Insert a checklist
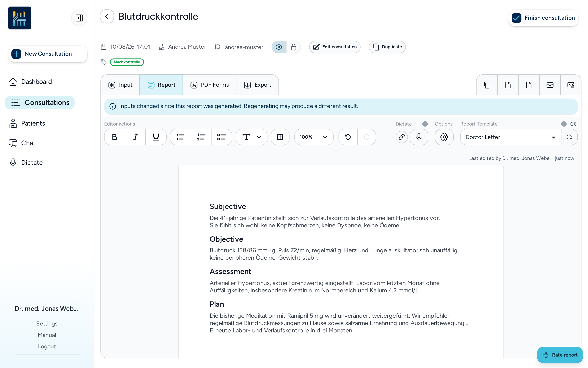 coord(222,137)
